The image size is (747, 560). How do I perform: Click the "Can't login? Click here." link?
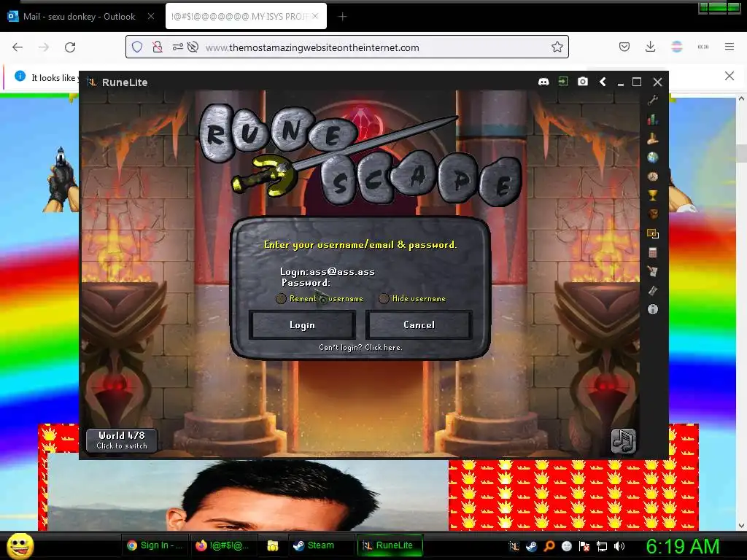pyautogui.click(x=360, y=348)
